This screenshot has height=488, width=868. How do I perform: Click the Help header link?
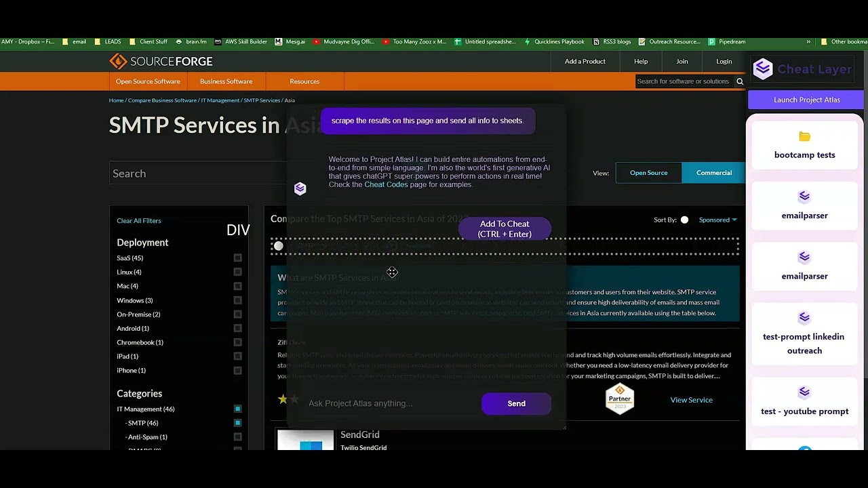(641, 61)
